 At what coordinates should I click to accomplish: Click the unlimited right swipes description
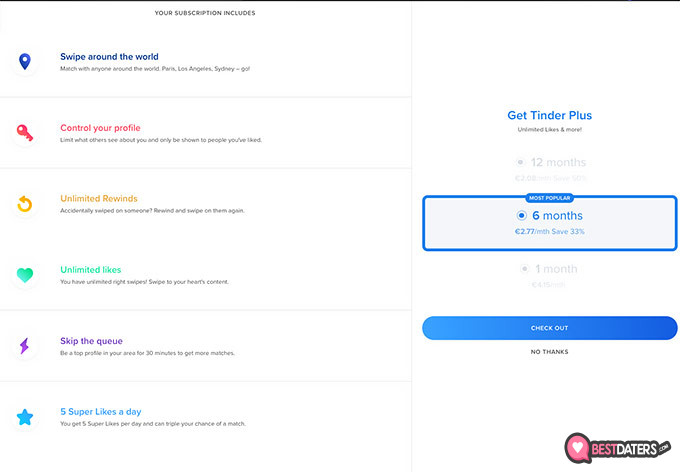pos(144,282)
